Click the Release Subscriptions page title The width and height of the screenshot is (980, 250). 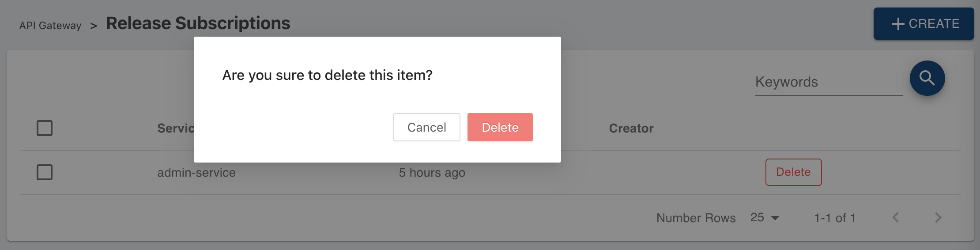click(198, 23)
